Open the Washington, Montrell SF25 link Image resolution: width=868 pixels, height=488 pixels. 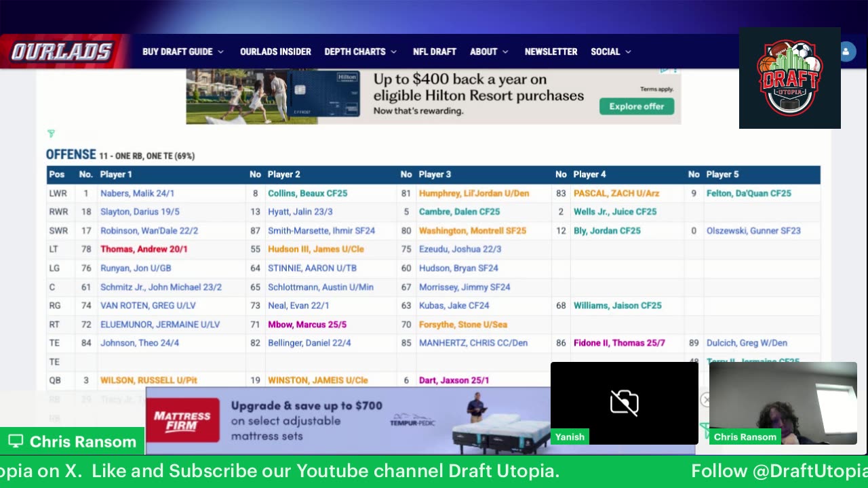point(473,230)
